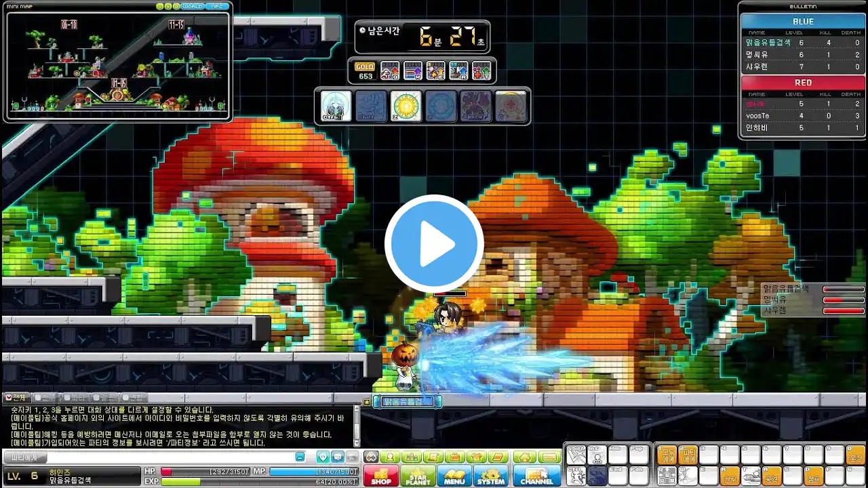868x488 pixels.
Task: Open the WORLD map from the minimap
Action: (193, 6)
